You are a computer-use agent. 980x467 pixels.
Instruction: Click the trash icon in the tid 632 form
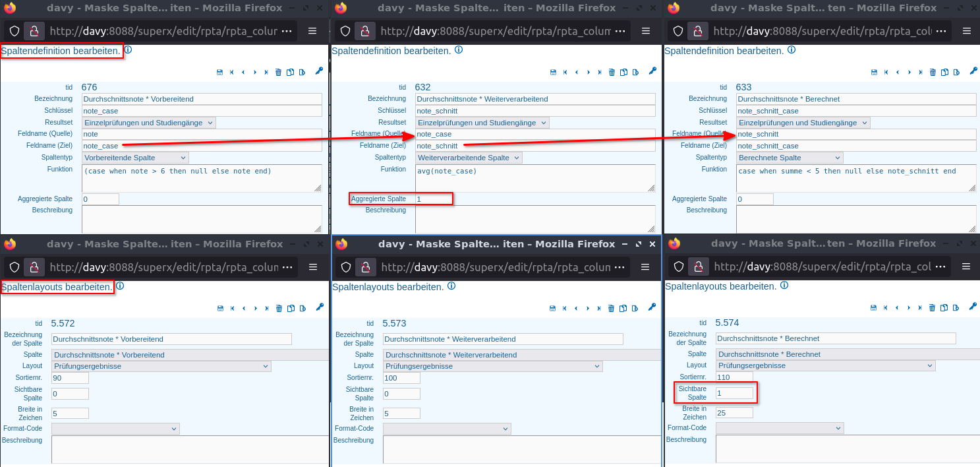pos(612,73)
